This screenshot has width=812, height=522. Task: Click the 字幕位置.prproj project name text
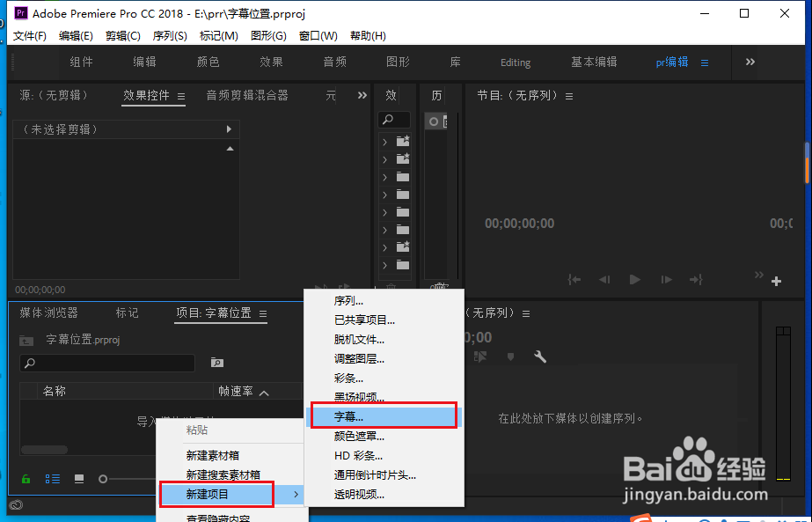83,340
